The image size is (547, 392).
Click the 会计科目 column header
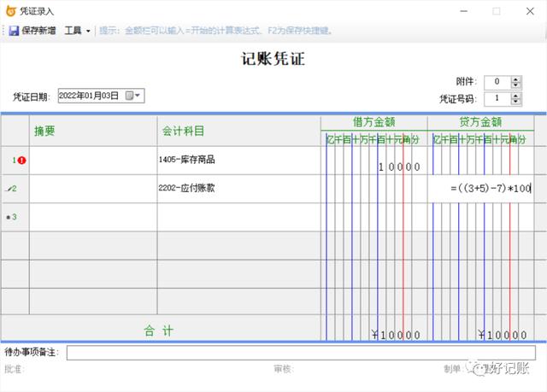pos(239,131)
